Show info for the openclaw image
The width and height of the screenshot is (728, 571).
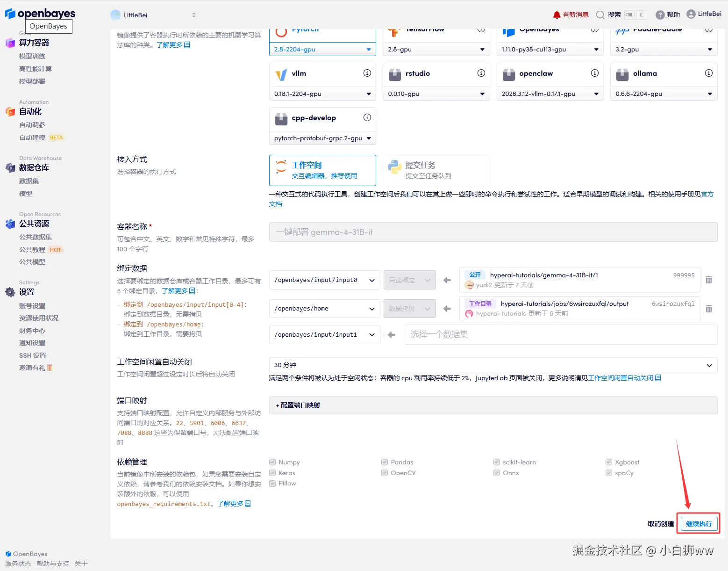tap(595, 73)
